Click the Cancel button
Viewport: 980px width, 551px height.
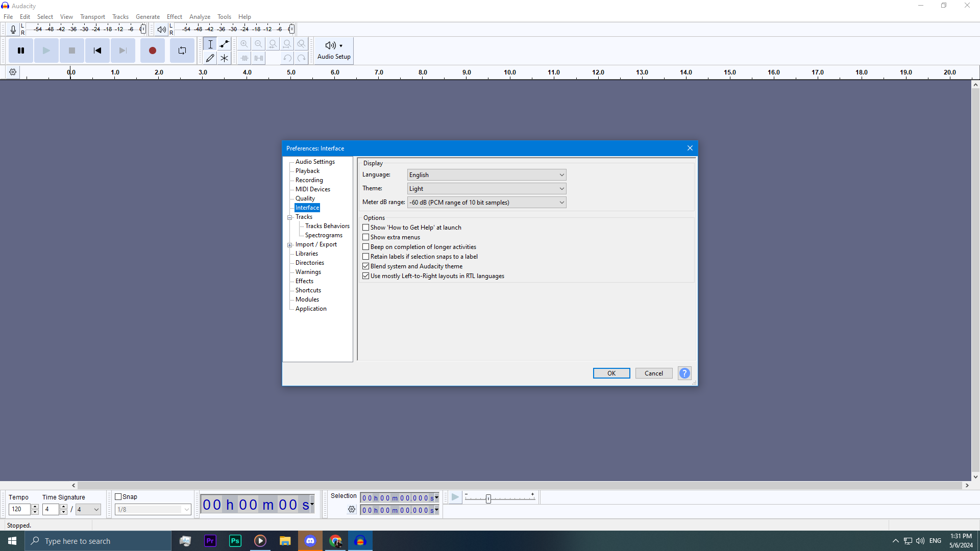pyautogui.click(x=653, y=373)
